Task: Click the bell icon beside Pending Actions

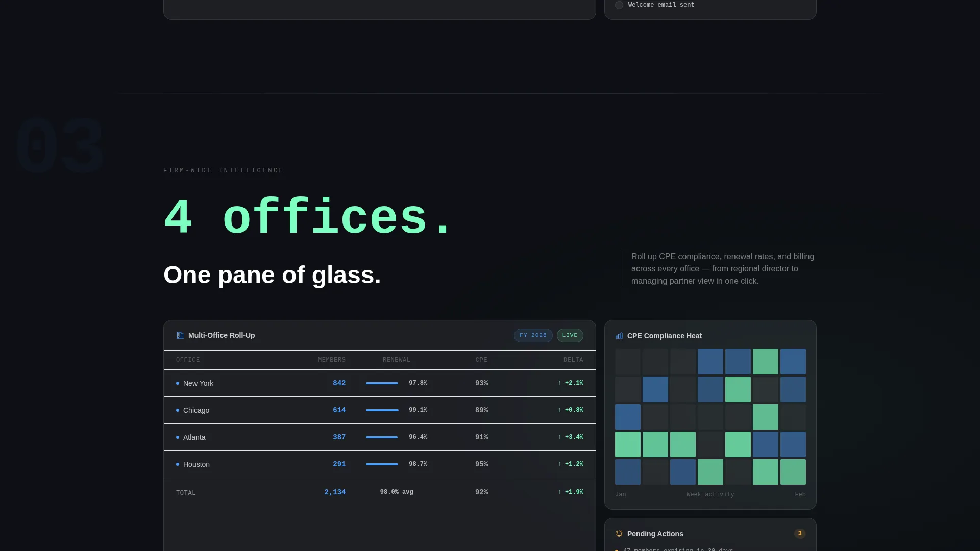Action: coord(619,534)
